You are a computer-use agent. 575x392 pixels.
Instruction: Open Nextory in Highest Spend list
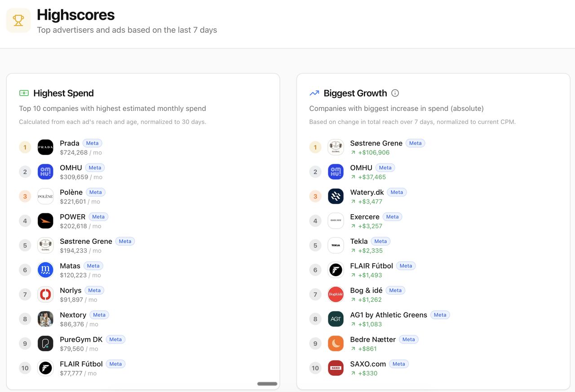[73, 315]
